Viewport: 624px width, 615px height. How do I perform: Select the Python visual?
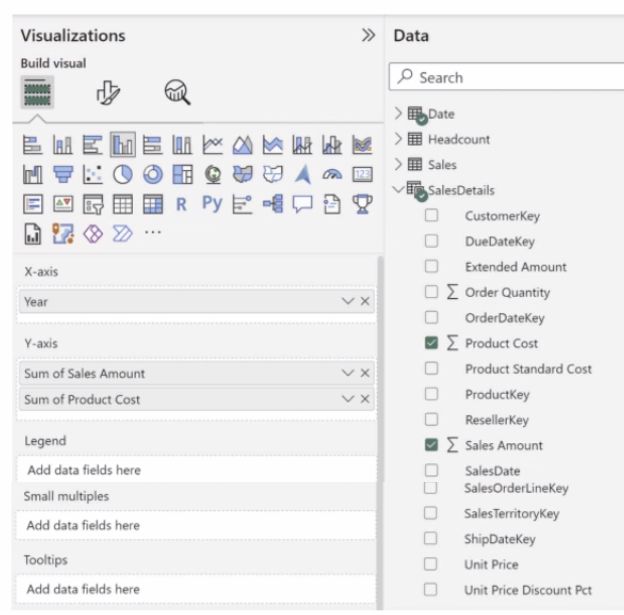point(212,204)
